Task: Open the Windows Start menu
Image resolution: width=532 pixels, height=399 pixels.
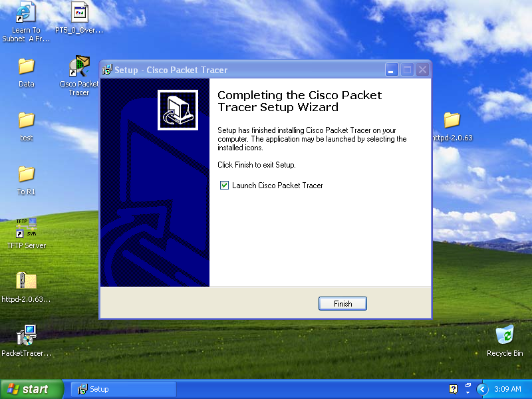Action: coord(31,389)
